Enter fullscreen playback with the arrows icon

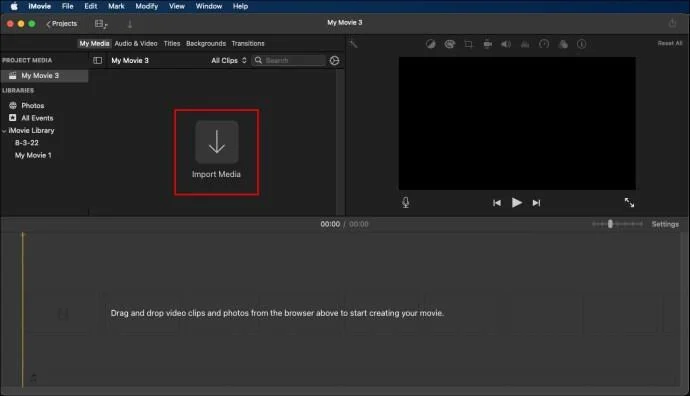[629, 202]
